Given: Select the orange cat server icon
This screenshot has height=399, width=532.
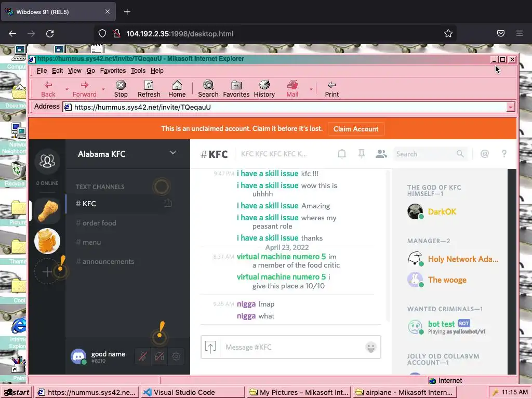Looking at the screenshot, I should [47, 241].
